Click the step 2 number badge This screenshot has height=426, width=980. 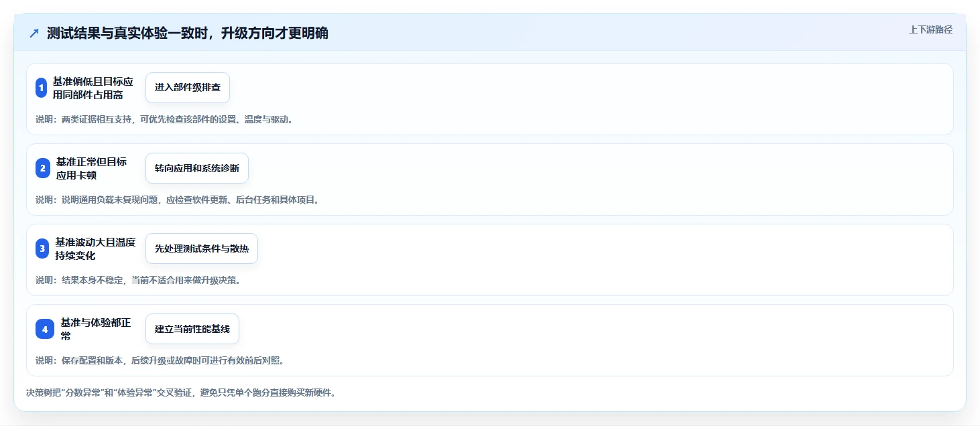click(x=43, y=168)
